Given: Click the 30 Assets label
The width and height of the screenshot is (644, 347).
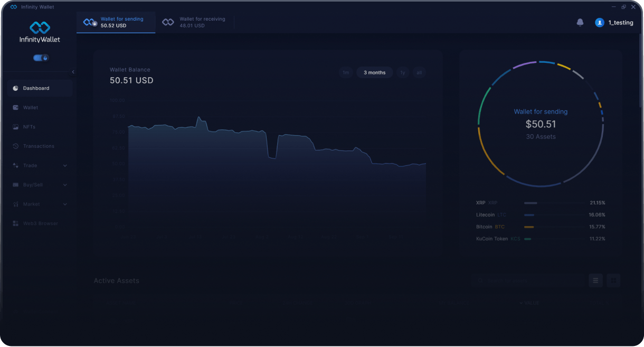Looking at the screenshot, I should click(x=541, y=137).
